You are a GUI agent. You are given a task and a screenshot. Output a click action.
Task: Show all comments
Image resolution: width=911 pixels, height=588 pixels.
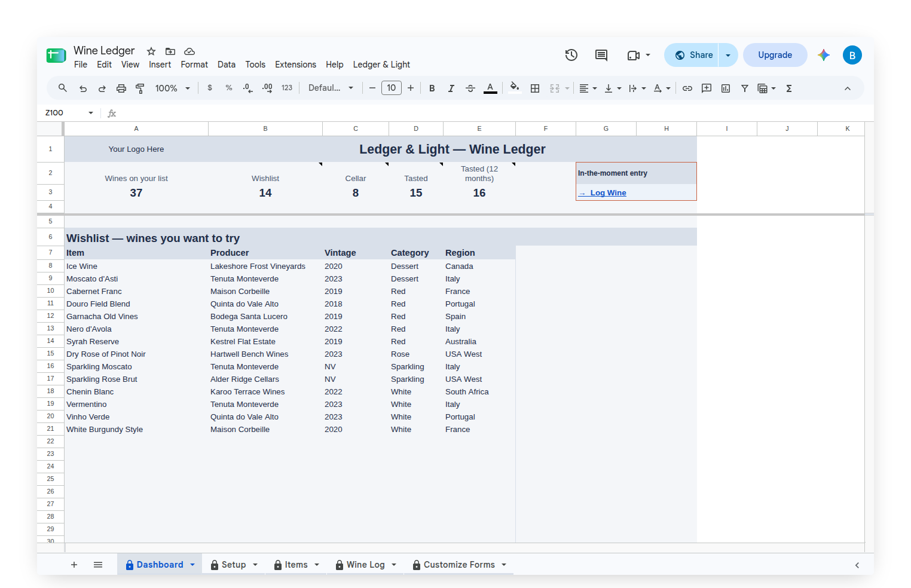click(x=601, y=55)
